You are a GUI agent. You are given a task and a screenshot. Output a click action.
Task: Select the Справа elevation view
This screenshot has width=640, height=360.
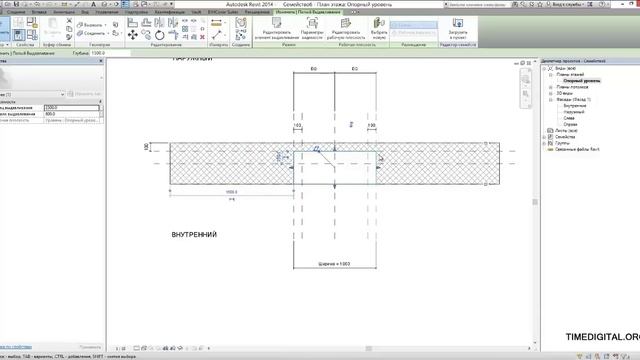570,124
